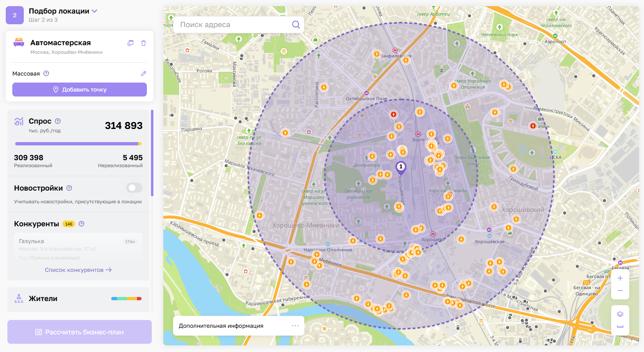644x352 pixels.
Task: Click the Жители colored distribution bar
Action: point(126,299)
